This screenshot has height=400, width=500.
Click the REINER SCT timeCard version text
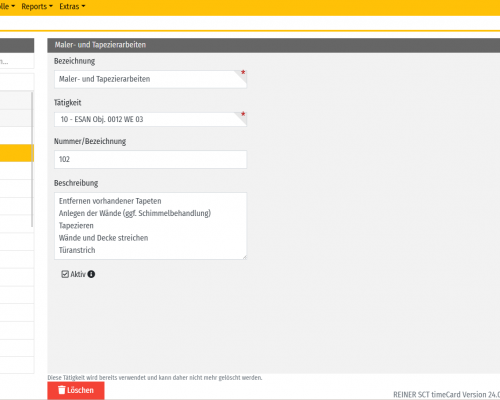[x=446, y=394]
